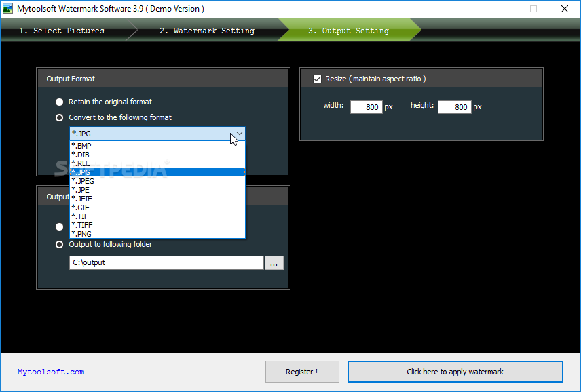Click the Register ! button
This screenshot has width=581, height=392.
tap(302, 372)
